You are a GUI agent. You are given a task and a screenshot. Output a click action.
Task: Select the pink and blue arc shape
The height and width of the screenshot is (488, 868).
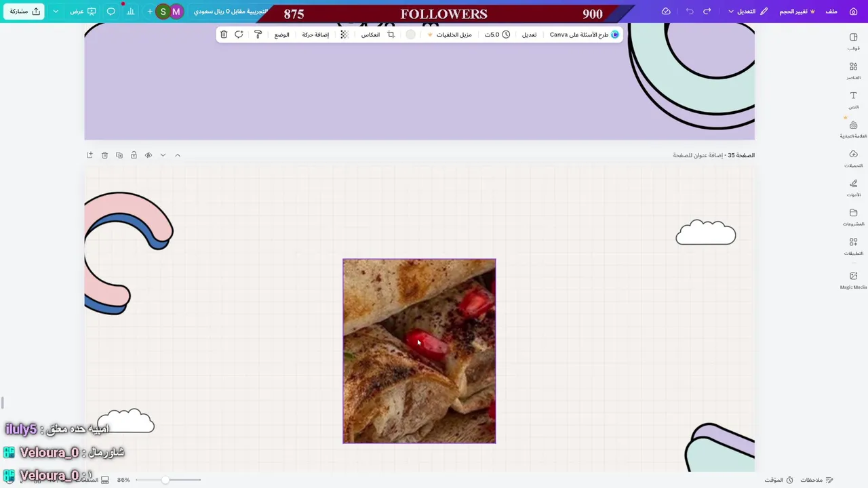coord(129,253)
